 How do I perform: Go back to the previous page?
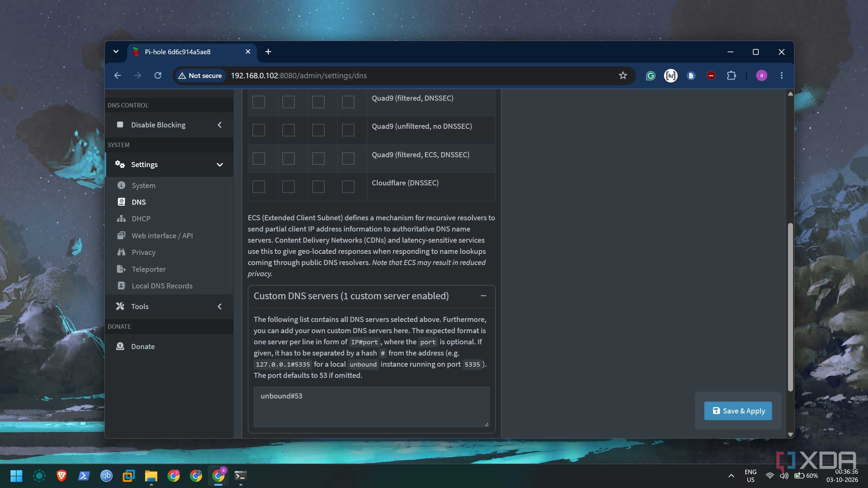[x=117, y=75]
